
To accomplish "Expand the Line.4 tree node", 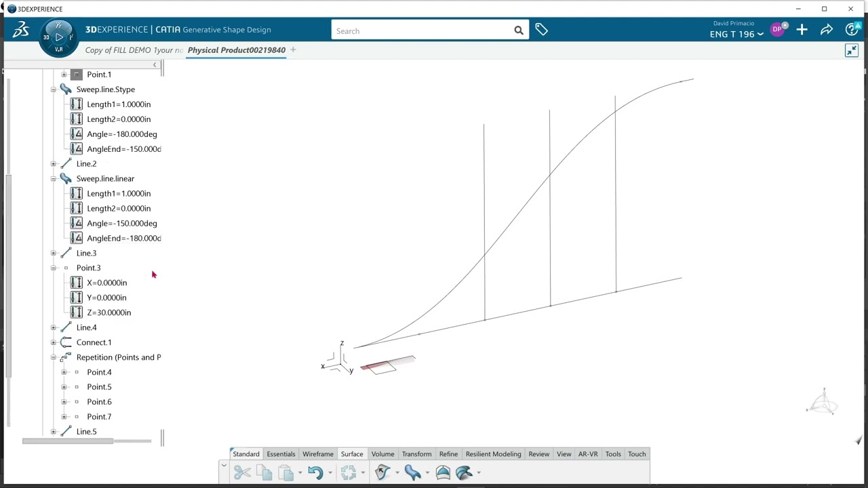I will pyautogui.click(x=54, y=327).
